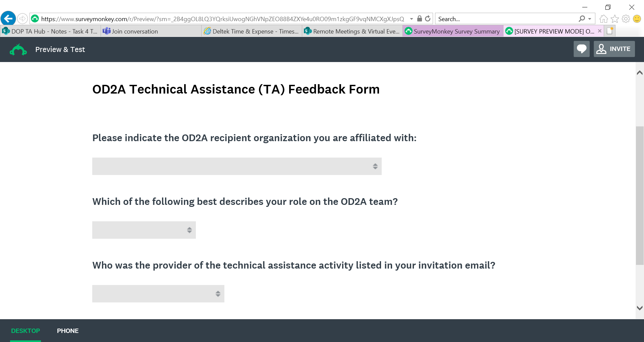
Task: Click the INVITE button
Action: pos(614,49)
